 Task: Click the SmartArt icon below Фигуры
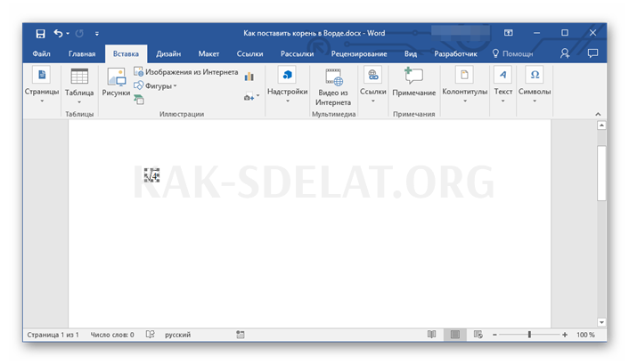click(x=139, y=100)
